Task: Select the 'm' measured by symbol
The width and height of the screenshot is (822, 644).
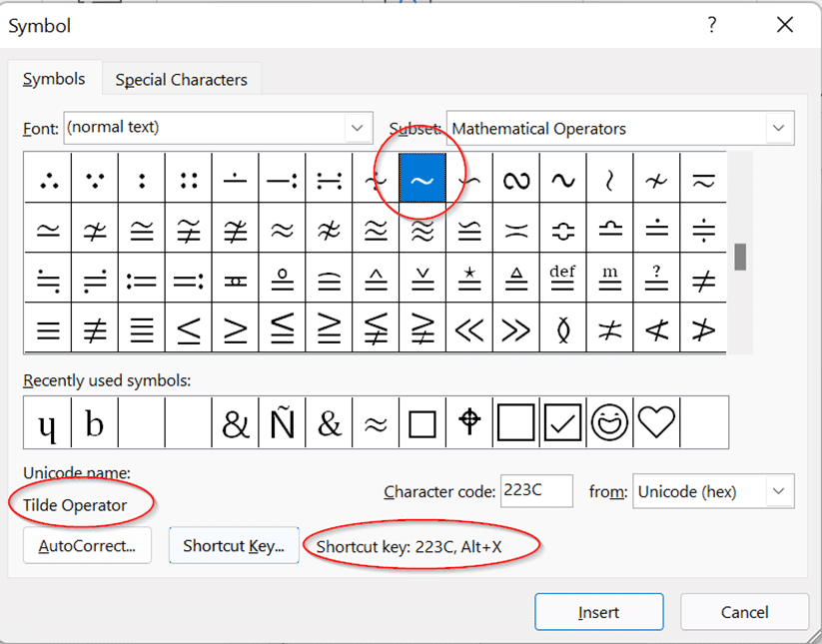Action: [609, 278]
